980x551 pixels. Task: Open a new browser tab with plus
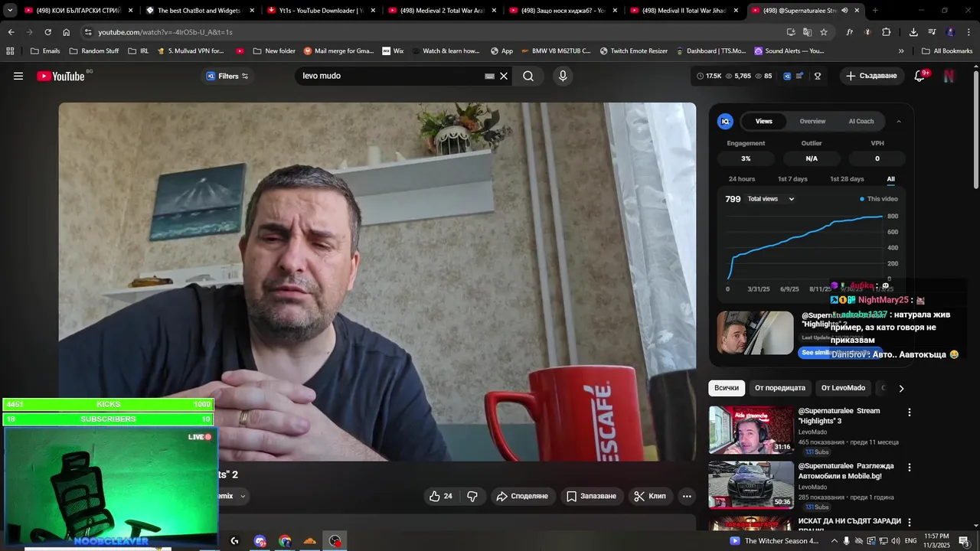coord(875,11)
